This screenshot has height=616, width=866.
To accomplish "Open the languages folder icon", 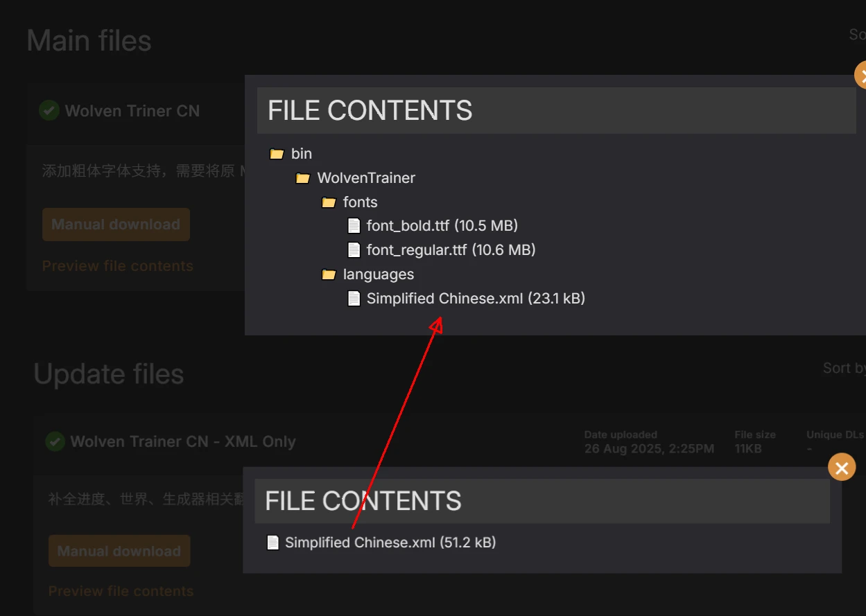I will (x=329, y=274).
